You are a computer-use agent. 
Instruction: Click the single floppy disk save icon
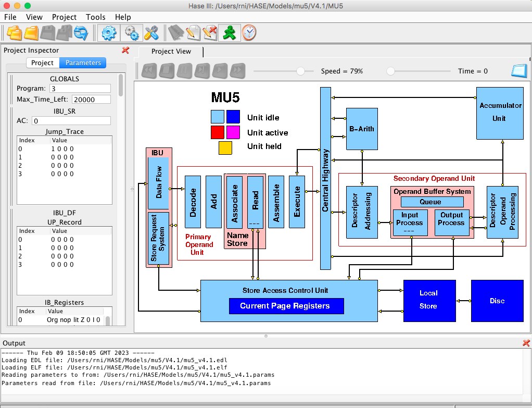[x=48, y=33]
